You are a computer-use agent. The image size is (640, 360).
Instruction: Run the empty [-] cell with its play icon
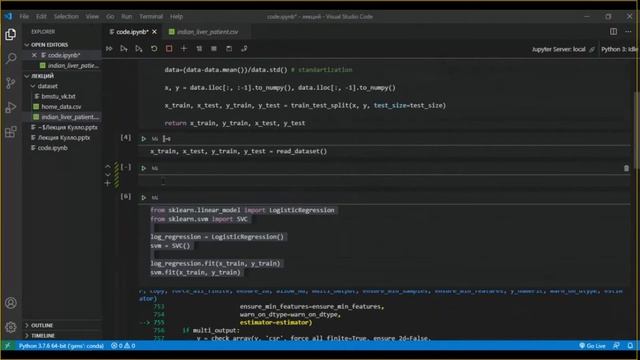coord(144,168)
